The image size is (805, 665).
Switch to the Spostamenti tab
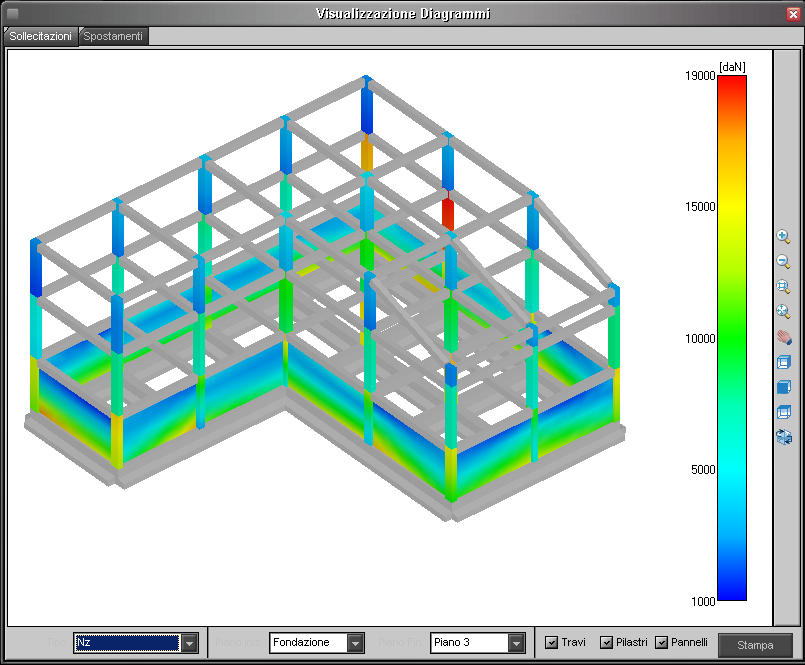[114, 36]
